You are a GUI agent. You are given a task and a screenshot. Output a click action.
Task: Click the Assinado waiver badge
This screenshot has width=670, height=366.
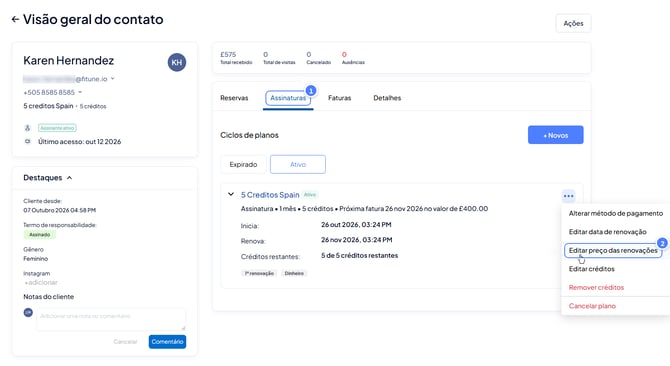point(40,234)
